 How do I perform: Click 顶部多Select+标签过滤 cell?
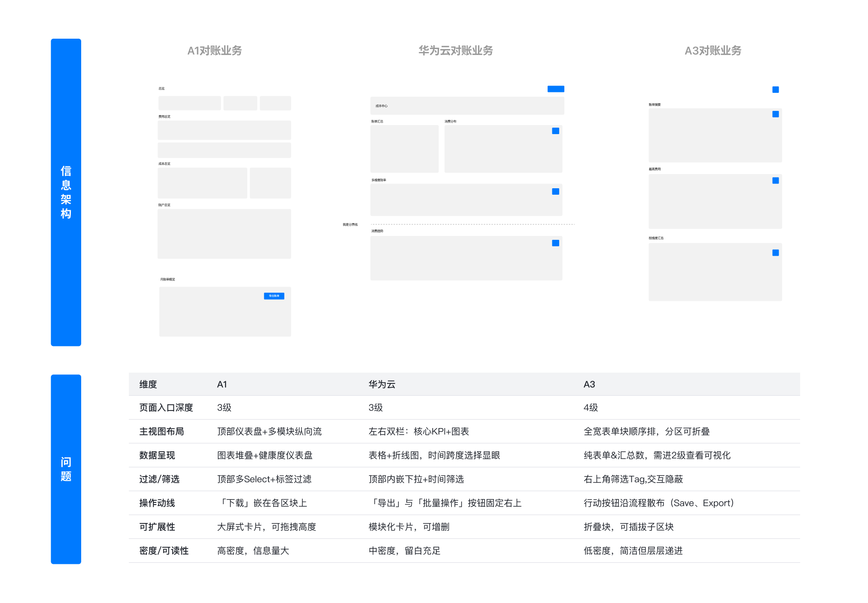coord(264,479)
